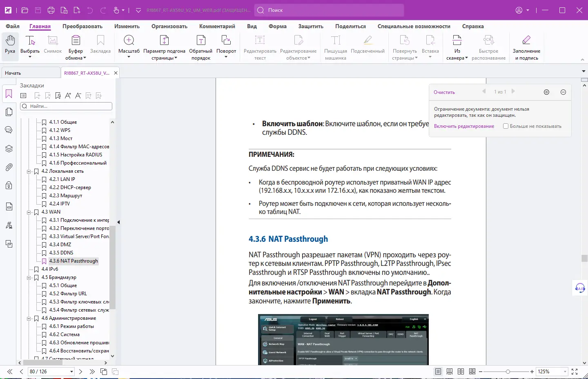
Task: Open the Attachments paperclip panel
Action: (x=9, y=167)
